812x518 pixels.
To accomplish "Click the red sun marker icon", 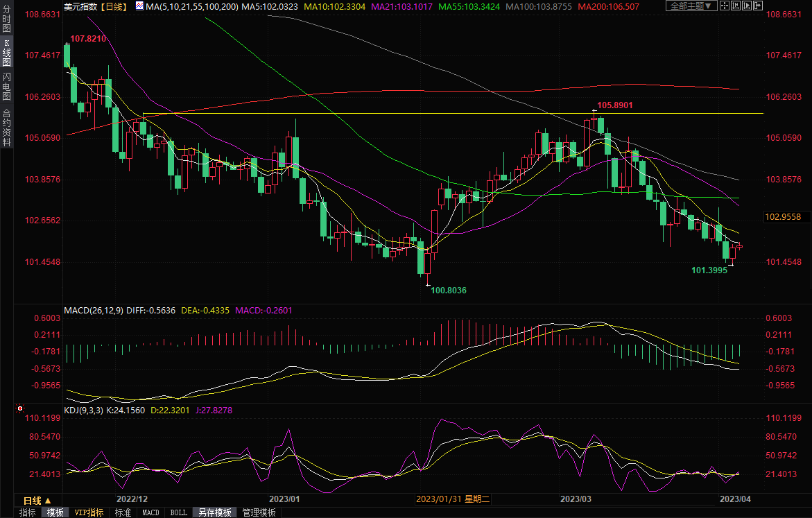I will pyautogui.click(x=19, y=409).
